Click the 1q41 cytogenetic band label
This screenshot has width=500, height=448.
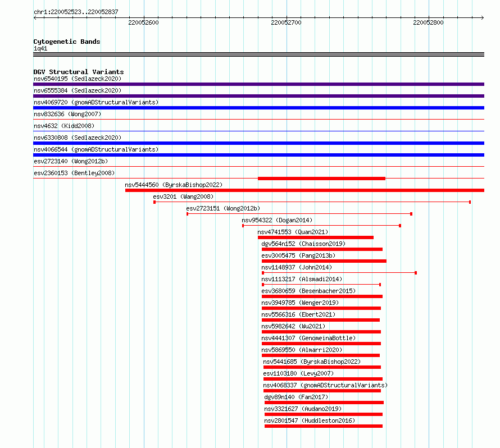click(x=40, y=48)
